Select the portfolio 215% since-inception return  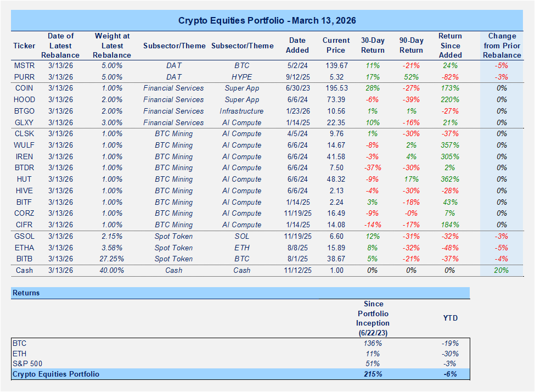pyautogui.click(x=373, y=374)
